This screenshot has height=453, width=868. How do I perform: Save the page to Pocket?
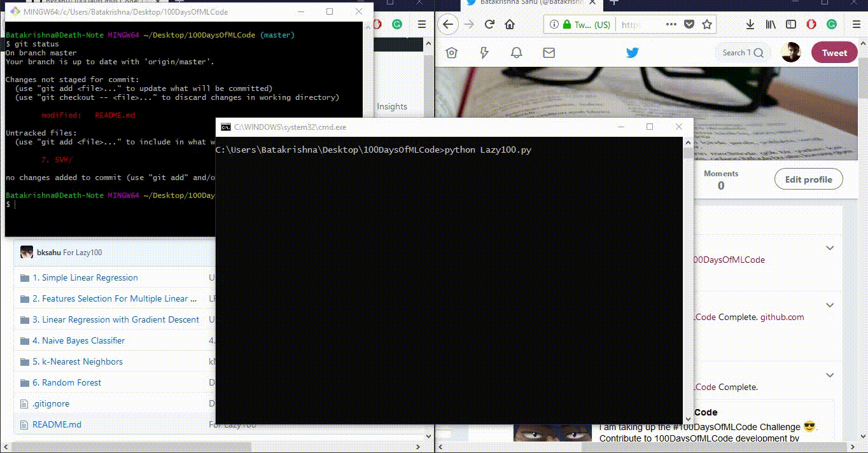click(x=689, y=24)
